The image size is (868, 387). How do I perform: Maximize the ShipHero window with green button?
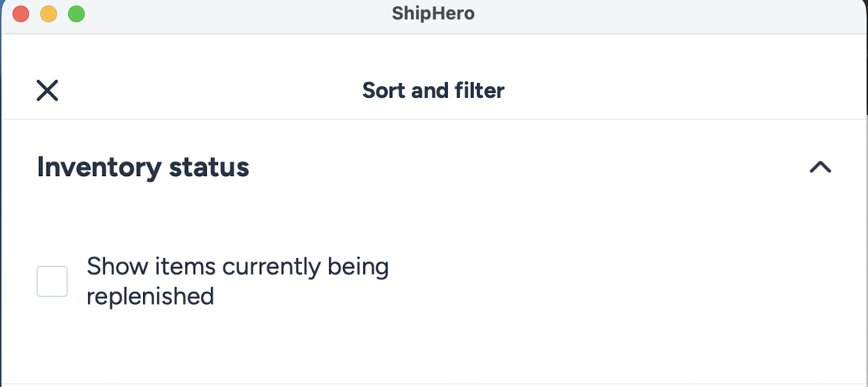(x=76, y=14)
